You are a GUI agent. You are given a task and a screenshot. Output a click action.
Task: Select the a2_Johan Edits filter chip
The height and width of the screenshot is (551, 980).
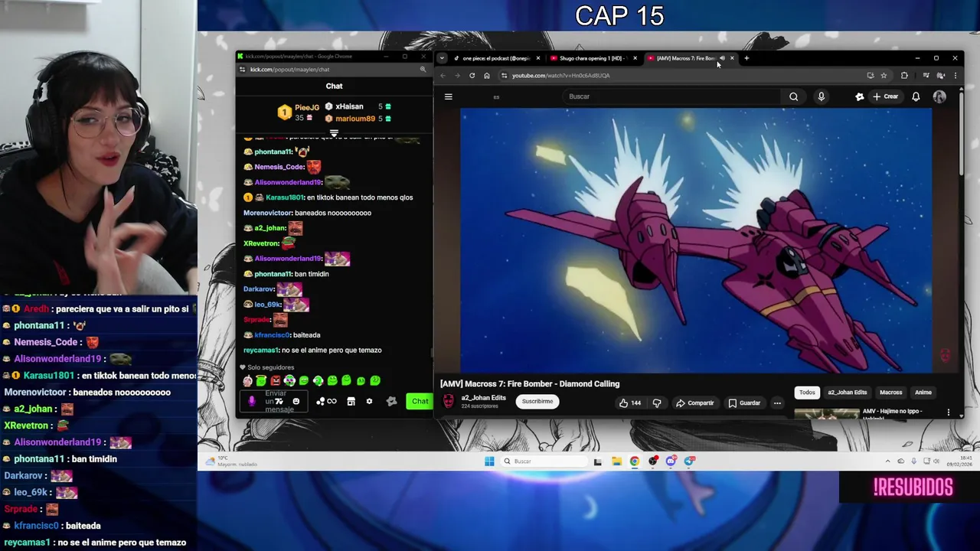(847, 393)
